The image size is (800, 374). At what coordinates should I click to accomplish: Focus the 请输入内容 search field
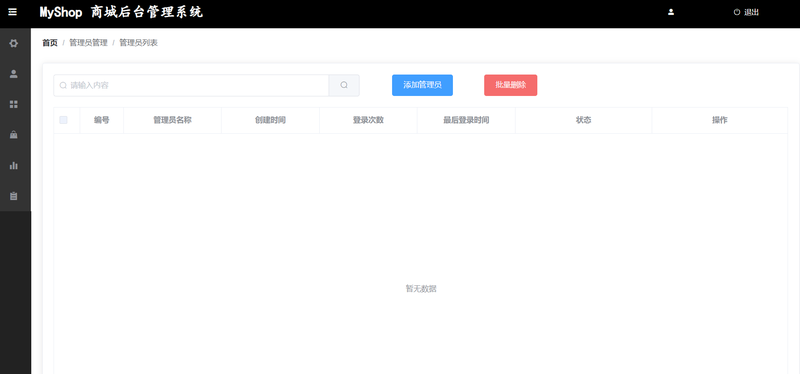[x=191, y=85]
